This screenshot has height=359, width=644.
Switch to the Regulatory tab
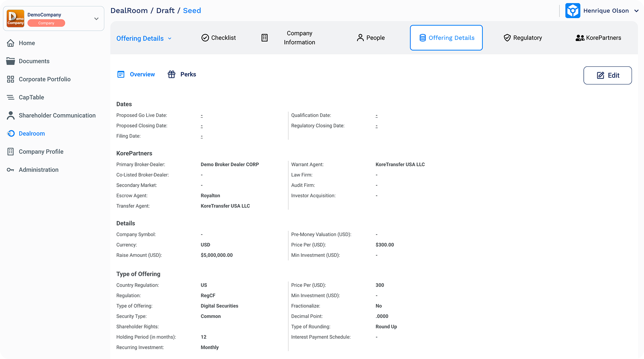coord(523,38)
